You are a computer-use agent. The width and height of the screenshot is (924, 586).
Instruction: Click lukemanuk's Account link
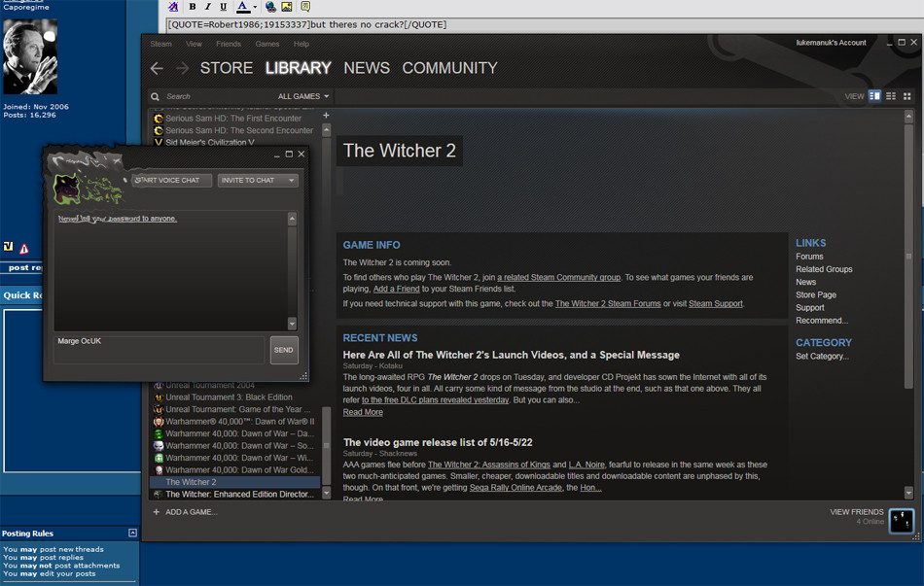[x=831, y=43]
